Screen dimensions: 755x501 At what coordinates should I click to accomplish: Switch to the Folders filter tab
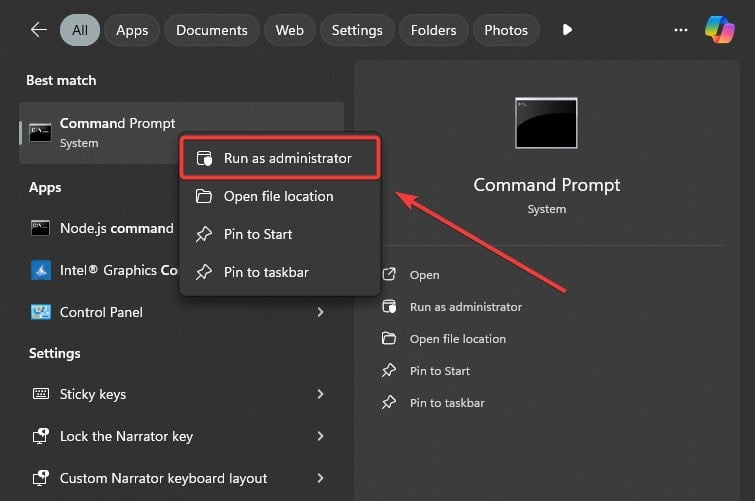[433, 30]
